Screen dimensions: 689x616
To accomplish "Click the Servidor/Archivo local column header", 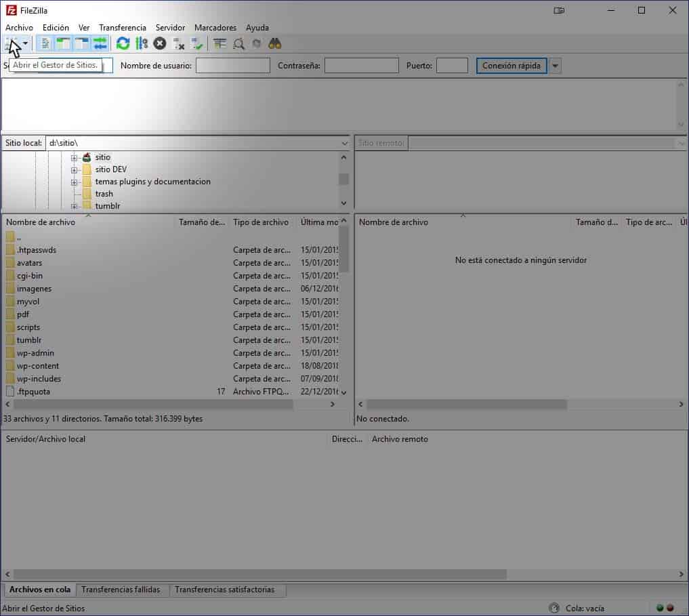I will (x=45, y=439).
